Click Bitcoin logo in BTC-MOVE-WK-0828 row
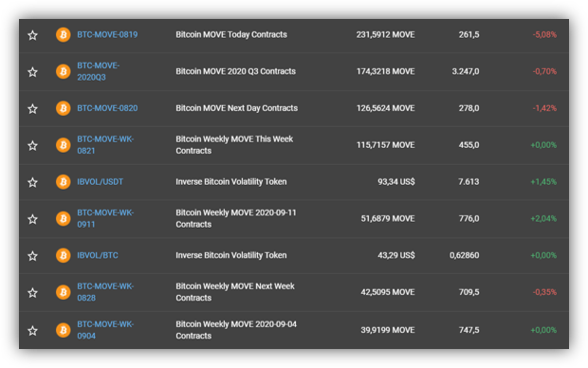Image resolution: width=588 pixels, height=368 pixels. (x=63, y=292)
